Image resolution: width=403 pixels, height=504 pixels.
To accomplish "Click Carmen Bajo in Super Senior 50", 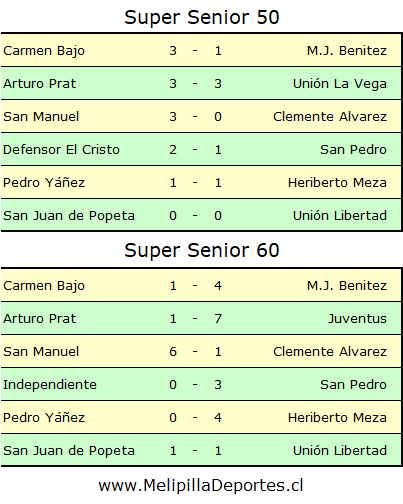I will point(44,51).
